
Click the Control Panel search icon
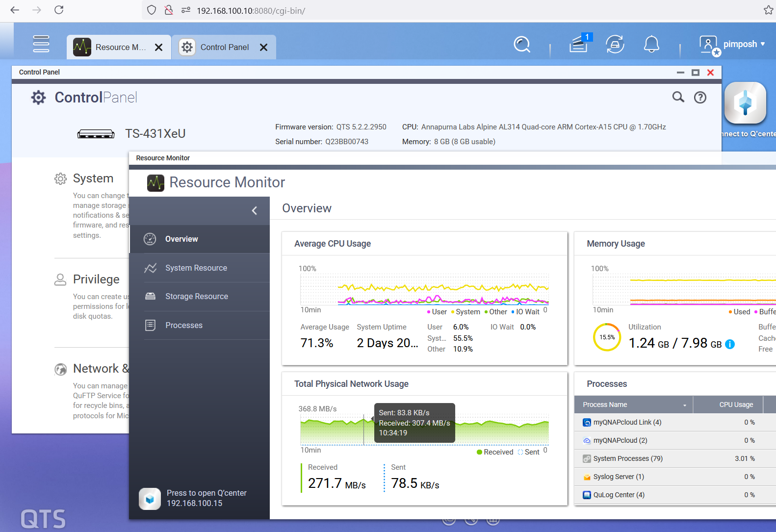678,97
